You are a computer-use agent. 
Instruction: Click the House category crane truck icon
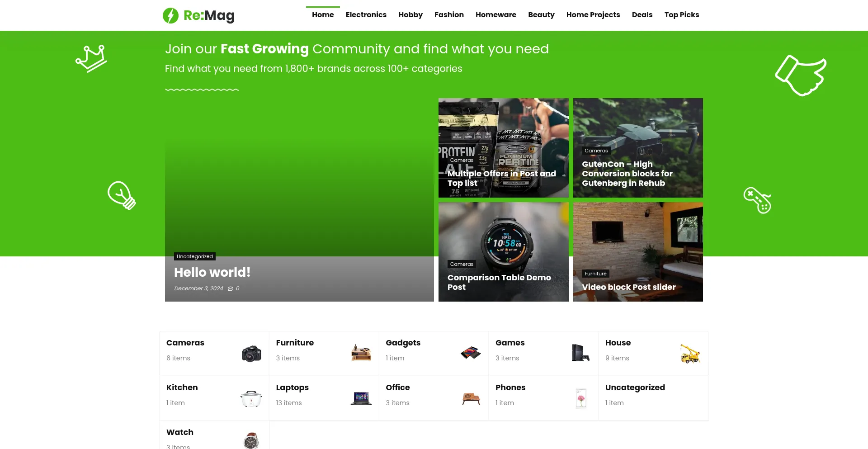click(x=690, y=354)
